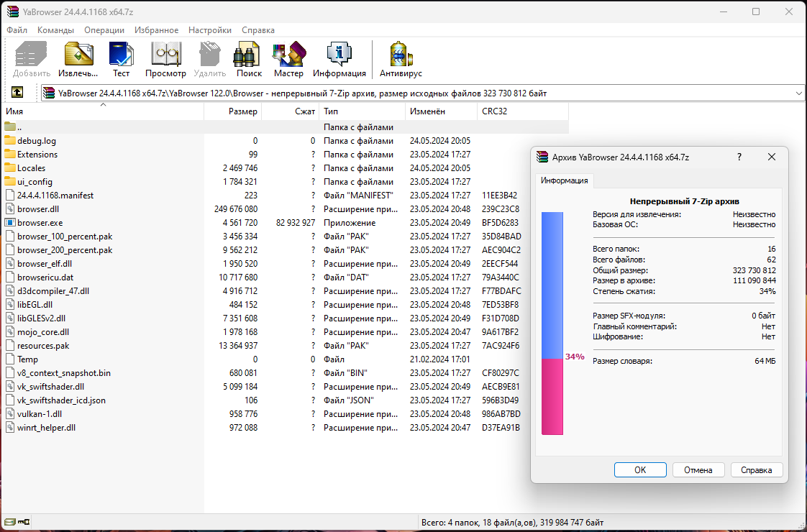Click the Справка button in dialog

[757, 469]
